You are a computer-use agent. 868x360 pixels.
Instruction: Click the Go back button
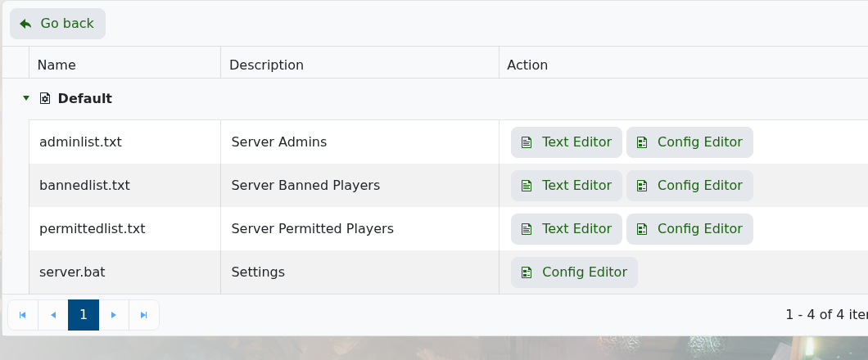coord(57,24)
